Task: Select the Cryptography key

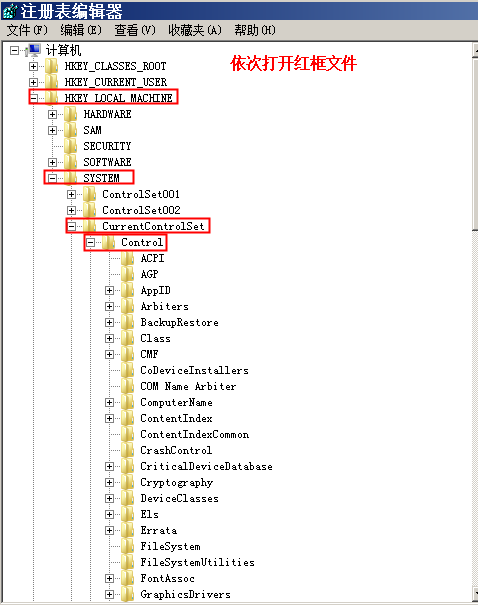Action: pyautogui.click(x=176, y=482)
